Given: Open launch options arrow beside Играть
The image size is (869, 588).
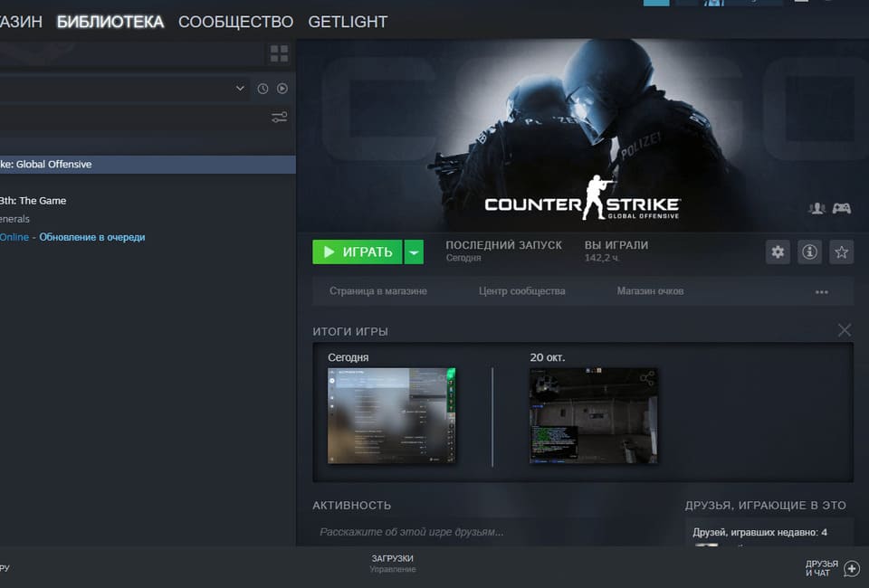Looking at the screenshot, I should pyautogui.click(x=414, y=251).
